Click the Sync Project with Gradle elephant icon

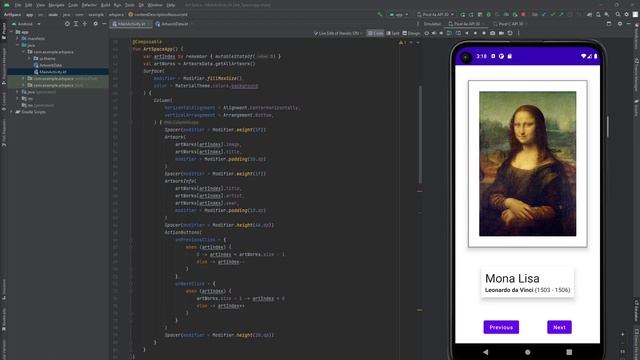click(589, 14)
